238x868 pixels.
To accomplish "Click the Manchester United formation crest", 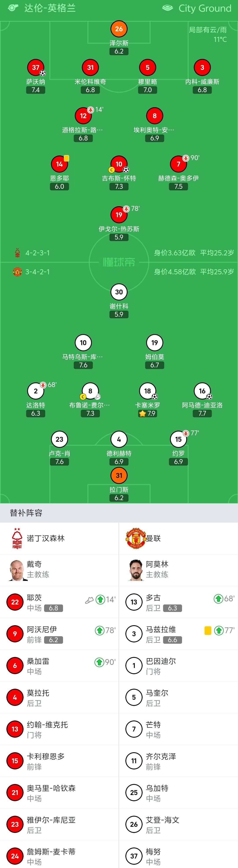I will click(17, 272).
